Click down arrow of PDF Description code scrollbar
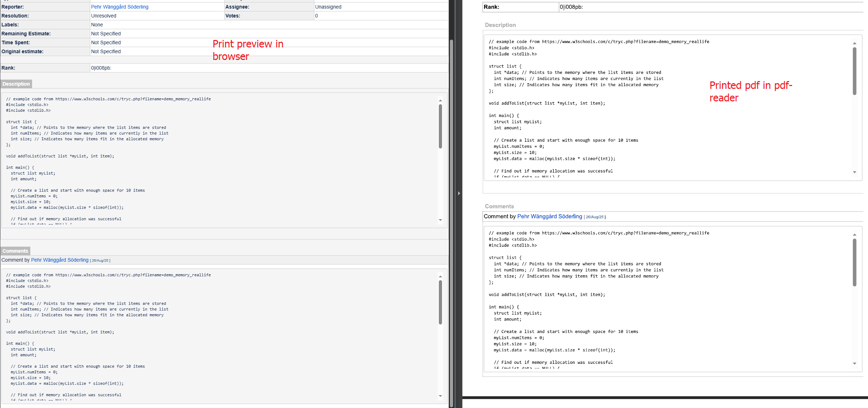 click(854, 172)
